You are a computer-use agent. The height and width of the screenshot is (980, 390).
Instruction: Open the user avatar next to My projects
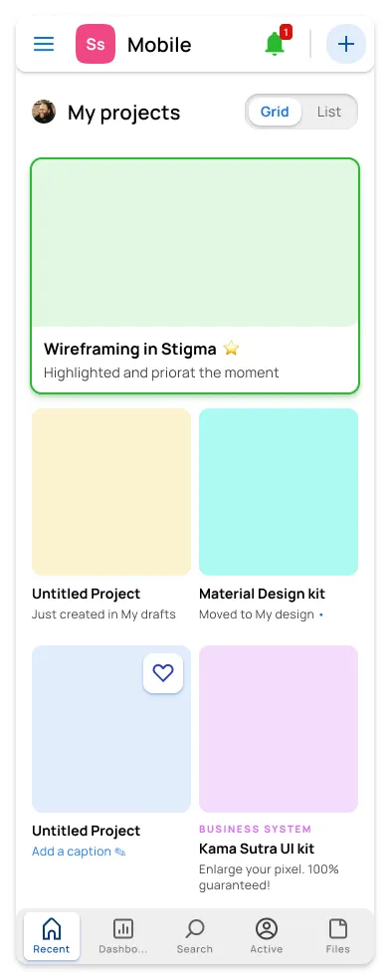(x=44, y=112)
